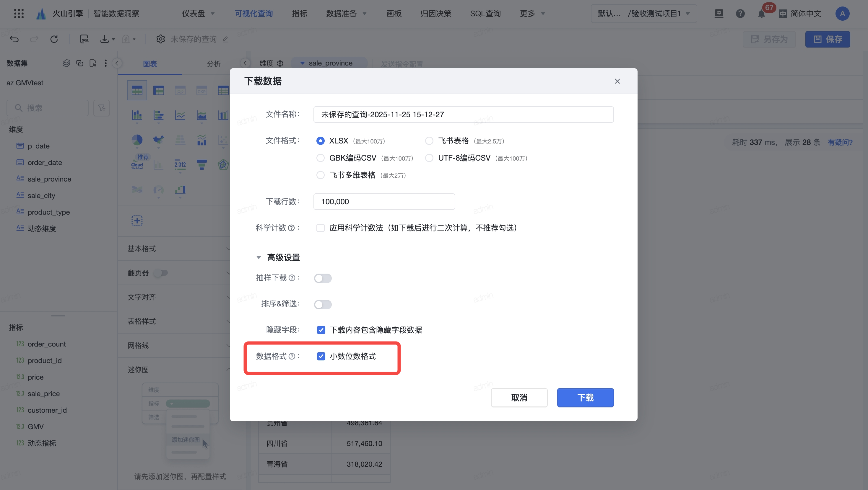This screenshot has width=868, height=490.
Task: Check the 应用科学计数法 checkbox
Action: [x=321, y=228]
